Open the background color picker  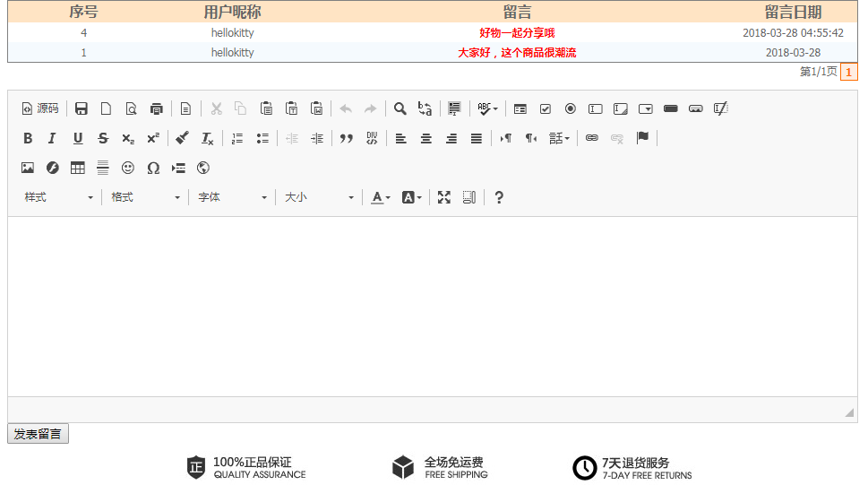pos(412,197)
